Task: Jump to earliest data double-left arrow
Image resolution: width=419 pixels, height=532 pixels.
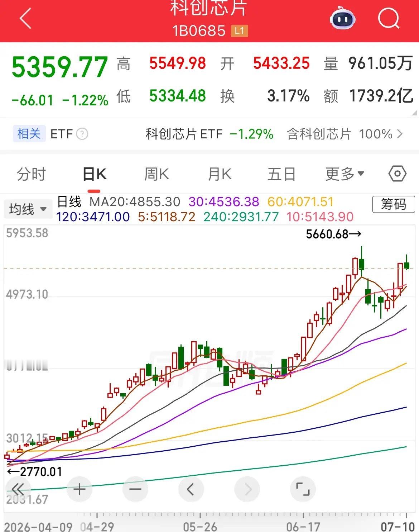Action: tap(18, 489)
